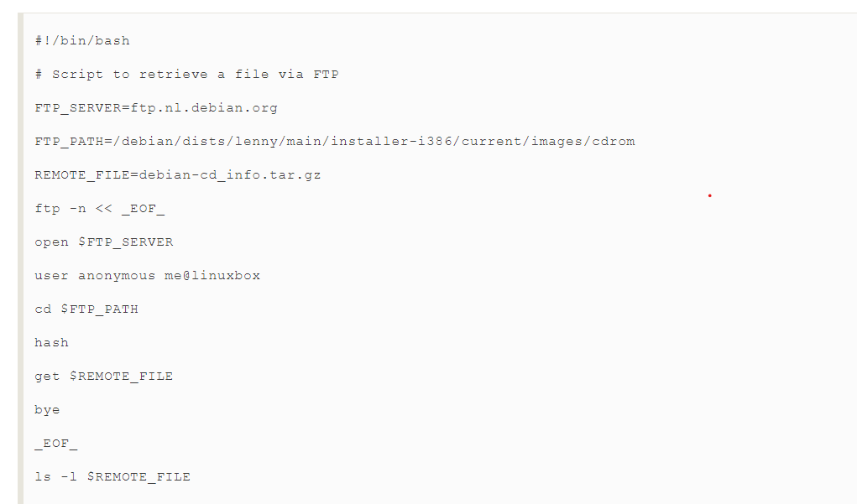
Task: Click the "FTP_SERVER=" variable name in its assignment
Action: coord(82,107)
